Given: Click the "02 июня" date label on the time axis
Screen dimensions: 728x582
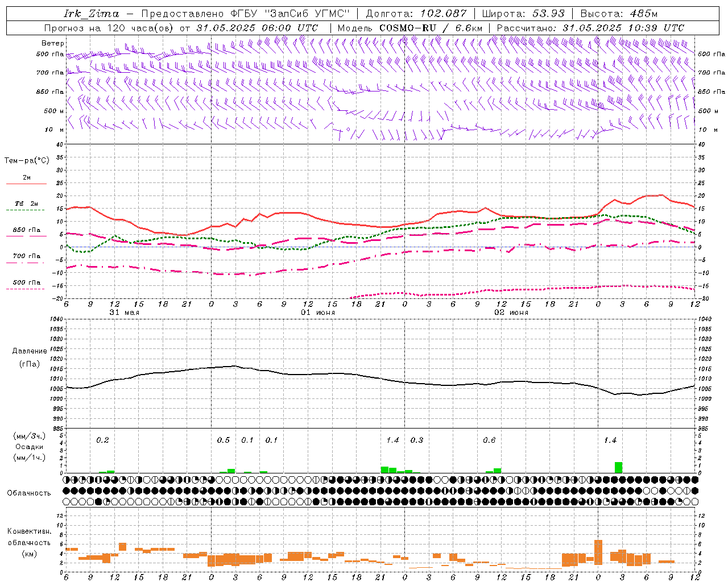Looking at the screenshot, I should coord(511,313).
